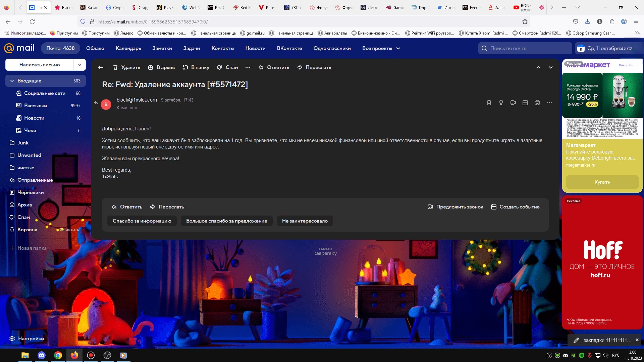Viewport: 644px width, 362px height.
Task: Open the Календарь tab in the top navigation
Action: (x=128, y=48)
